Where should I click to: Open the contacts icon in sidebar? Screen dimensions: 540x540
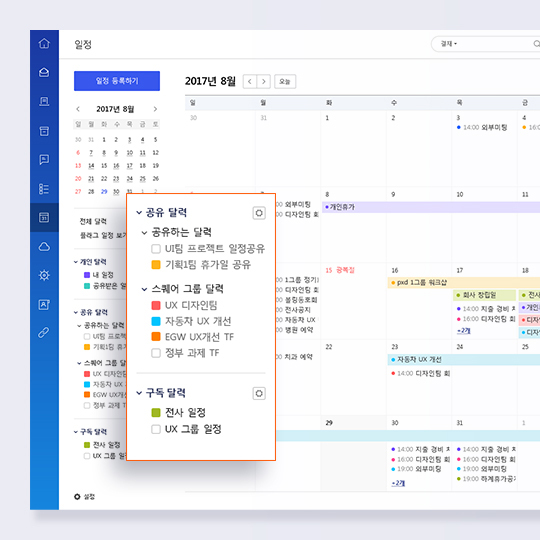[44, 304]
